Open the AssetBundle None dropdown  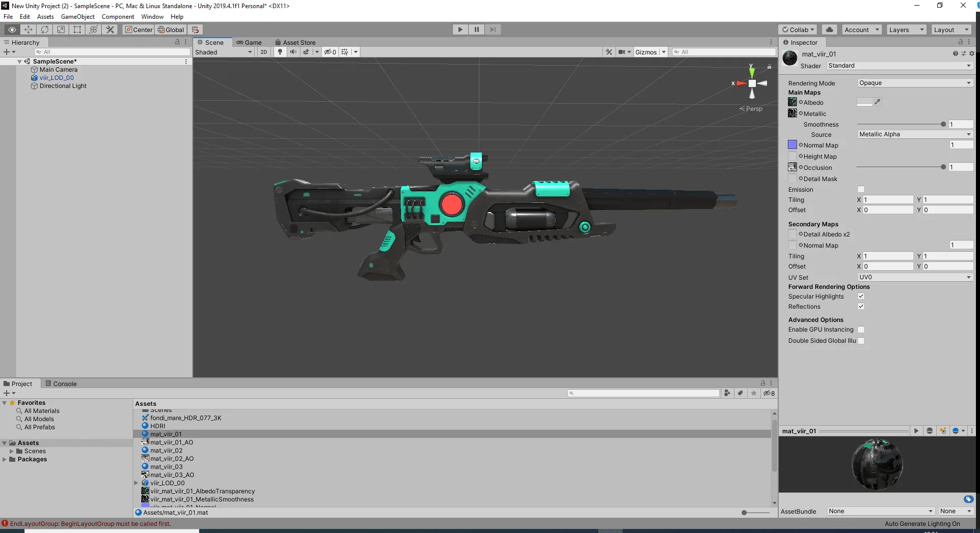(x=880, y=511)
